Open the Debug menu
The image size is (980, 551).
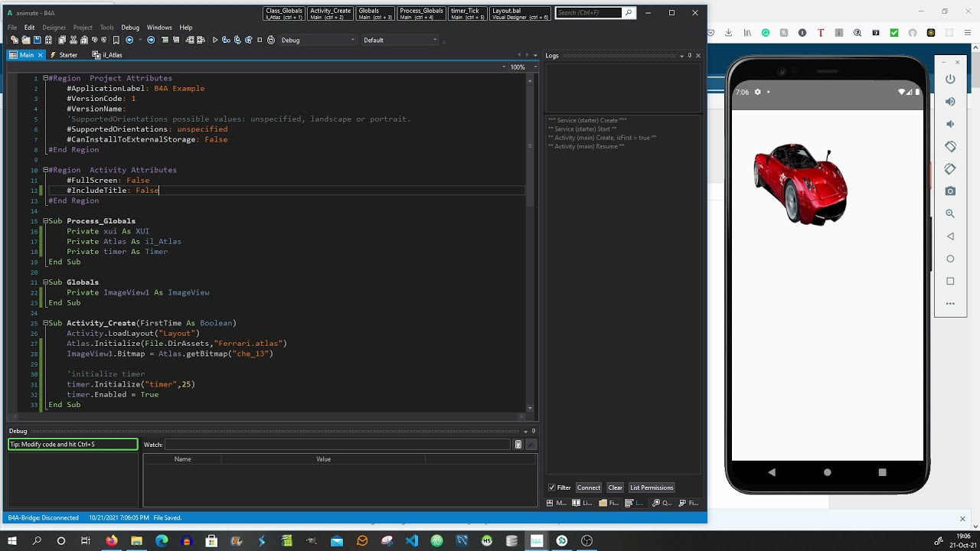130,28
